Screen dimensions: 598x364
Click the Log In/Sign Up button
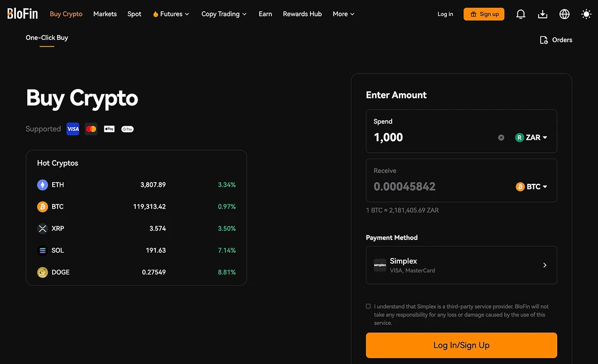(x=461, y=345)
